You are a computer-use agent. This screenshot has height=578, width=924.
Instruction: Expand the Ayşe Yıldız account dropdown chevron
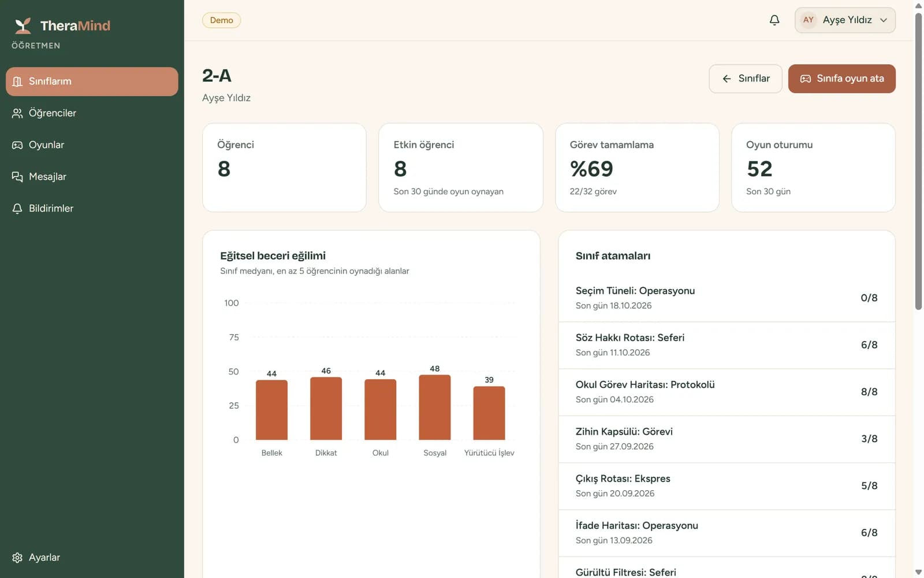point(884,20)
